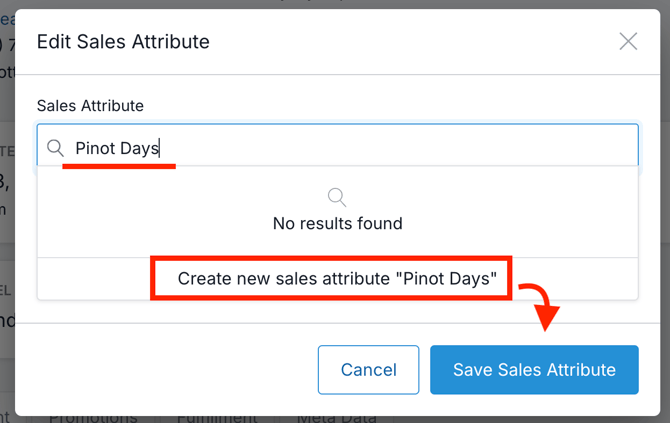Click the 'Sales Attribute' field label
This screenshot has width=670, height=423.
click(x=90, y=105)
